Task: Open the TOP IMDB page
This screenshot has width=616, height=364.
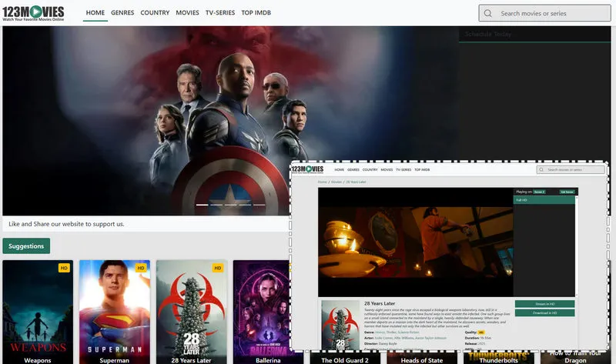Action: point(258,13)
